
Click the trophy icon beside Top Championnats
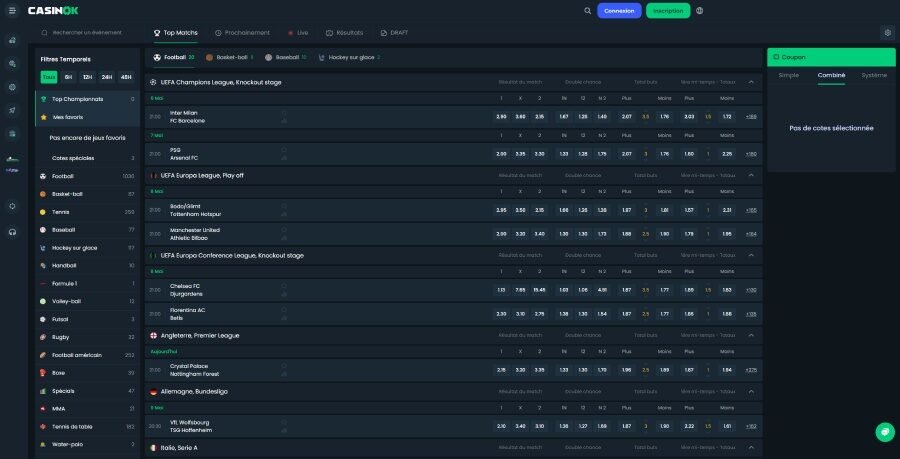[44, 99]
